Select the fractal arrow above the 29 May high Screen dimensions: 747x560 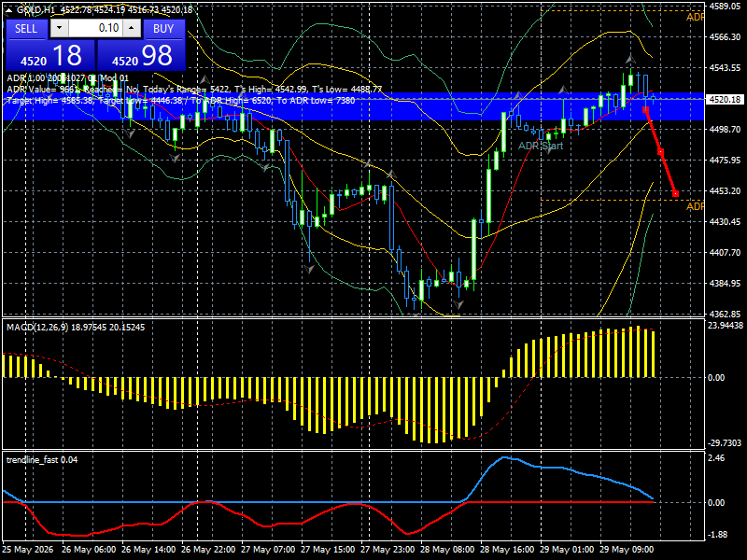point(630,60)
